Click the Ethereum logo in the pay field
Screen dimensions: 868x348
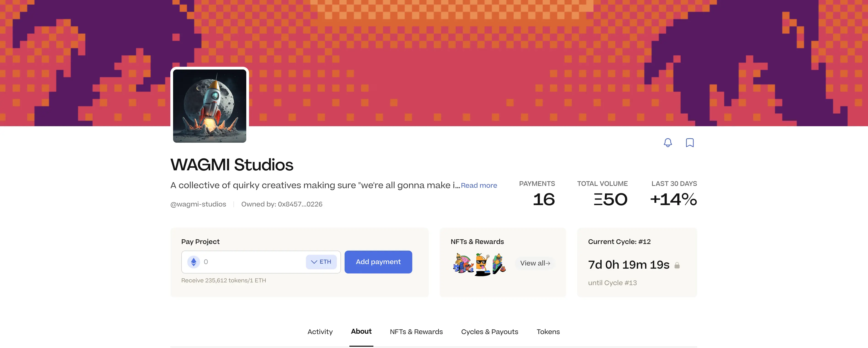[x=194, y=262]
